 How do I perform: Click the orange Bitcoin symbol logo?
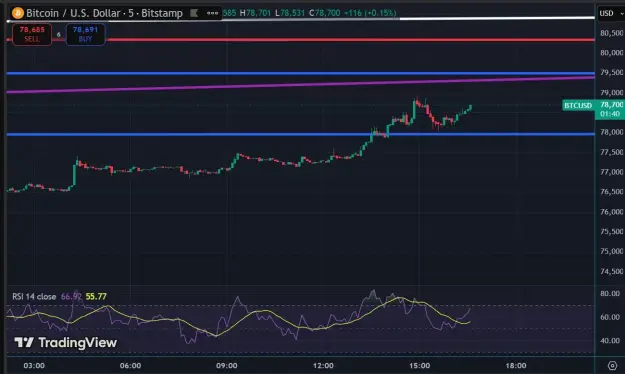pyautogui.click(x=18, y=13)
